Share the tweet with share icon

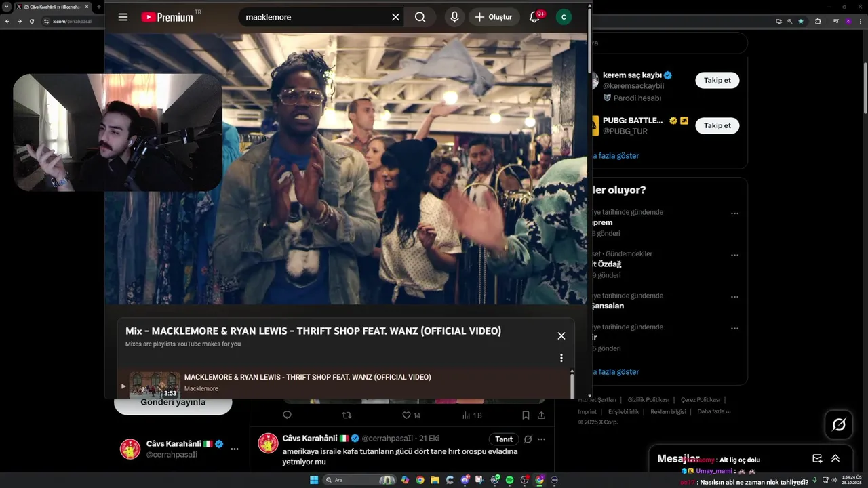click(541, 415)
